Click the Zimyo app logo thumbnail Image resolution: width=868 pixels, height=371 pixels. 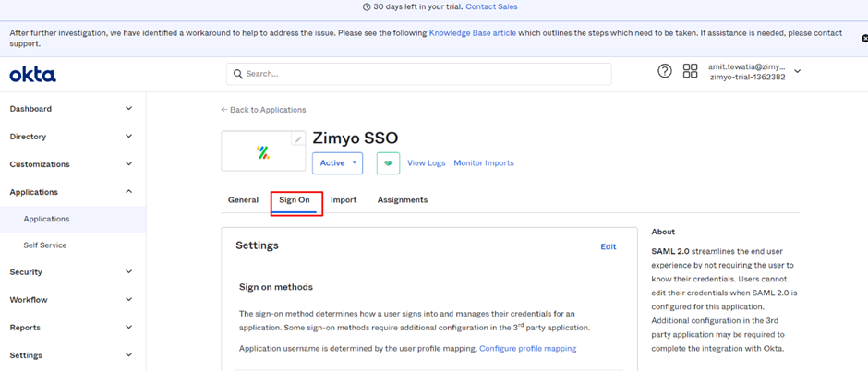tap(263, 151)
